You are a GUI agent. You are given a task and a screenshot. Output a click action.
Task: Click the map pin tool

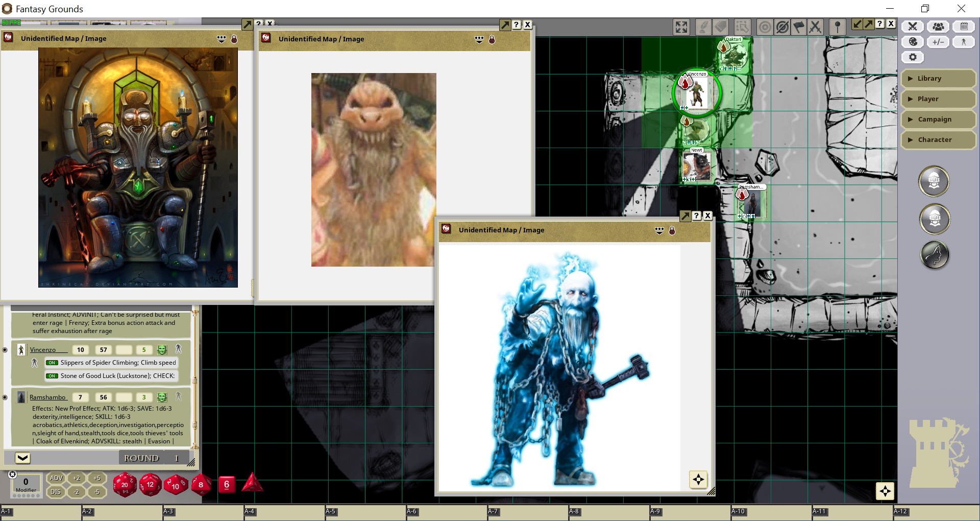point(837,27)
